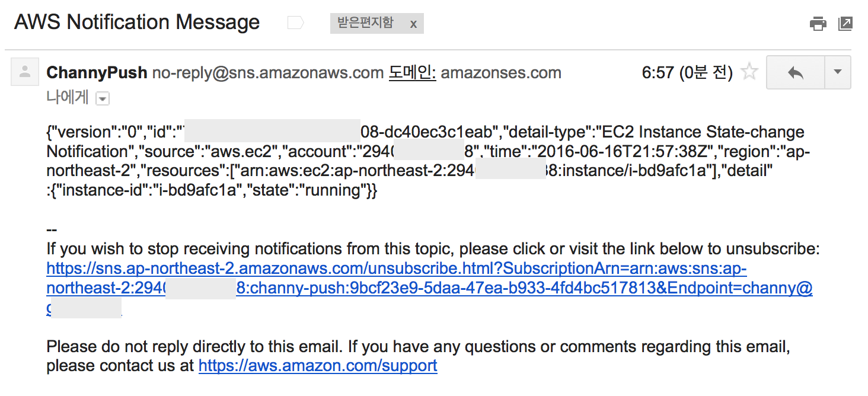
Task: Click the reply arrow button
Action: (795, 72)
